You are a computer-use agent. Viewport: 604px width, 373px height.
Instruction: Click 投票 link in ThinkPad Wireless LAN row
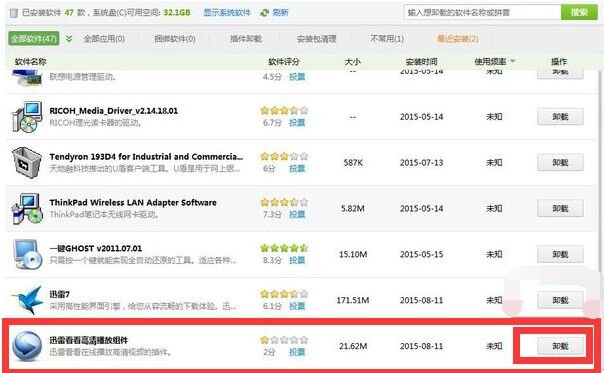pyautogui.click(x=297, y=214)
